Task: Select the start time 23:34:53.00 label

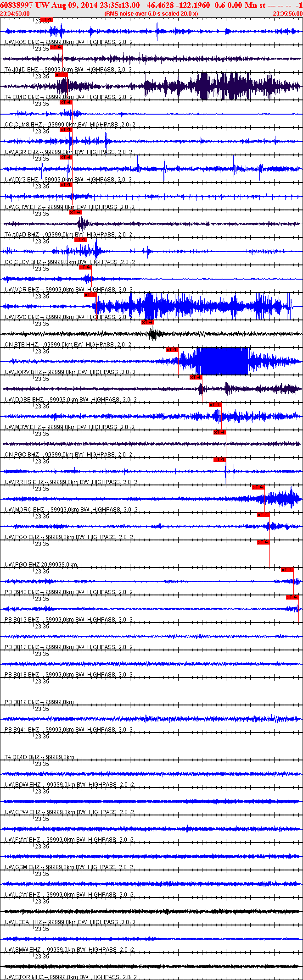Action: pos(15,14)
